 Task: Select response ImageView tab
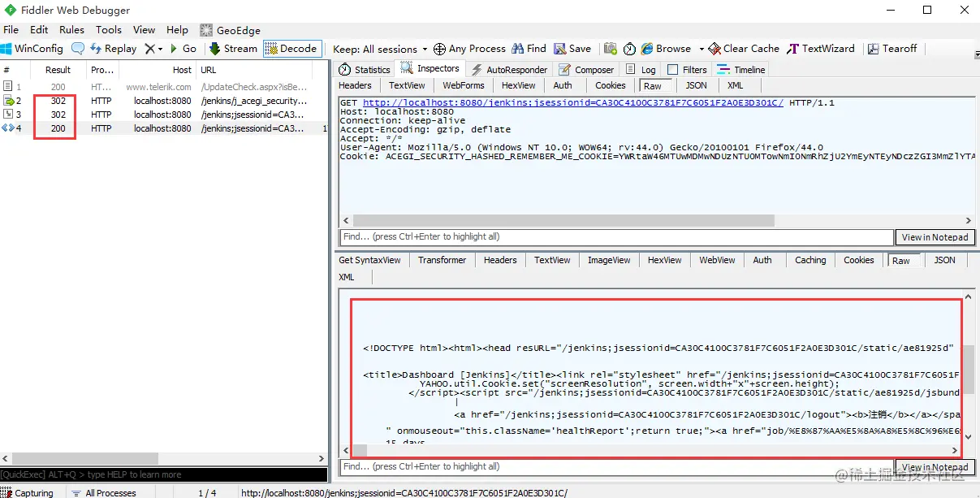[x=609, y=260]
